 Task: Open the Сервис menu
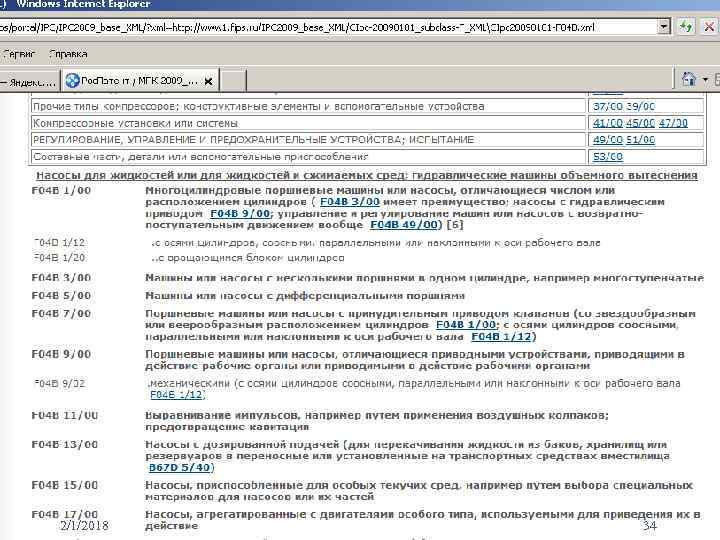pyautogui.click(x=18, y=54)
